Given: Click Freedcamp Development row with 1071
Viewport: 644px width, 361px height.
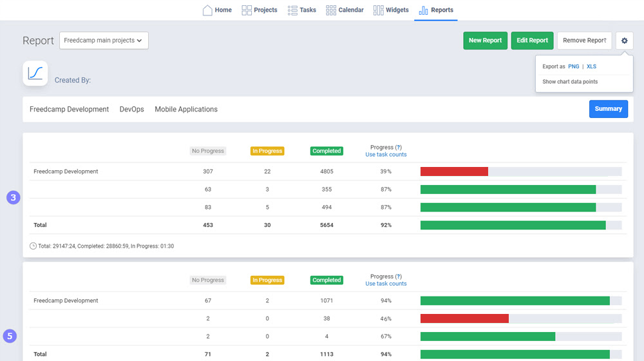Looking at the screenshot, I should pos(328,300).
